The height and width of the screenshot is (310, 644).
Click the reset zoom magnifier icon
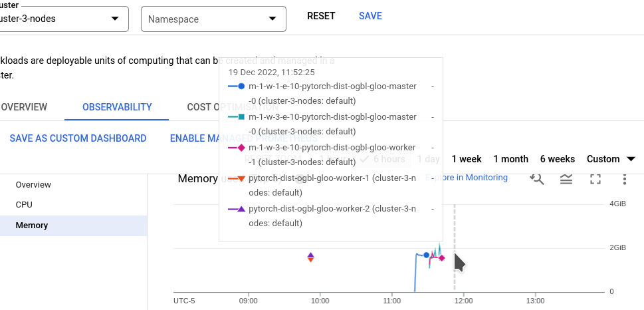(x=536, y=178)
